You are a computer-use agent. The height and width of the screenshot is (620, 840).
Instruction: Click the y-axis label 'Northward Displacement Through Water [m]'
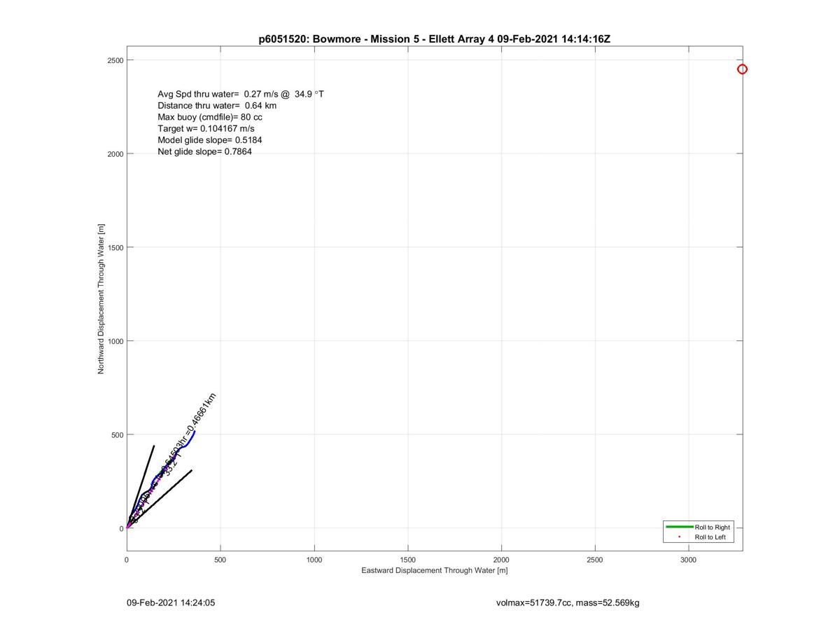tap(101, 299)
